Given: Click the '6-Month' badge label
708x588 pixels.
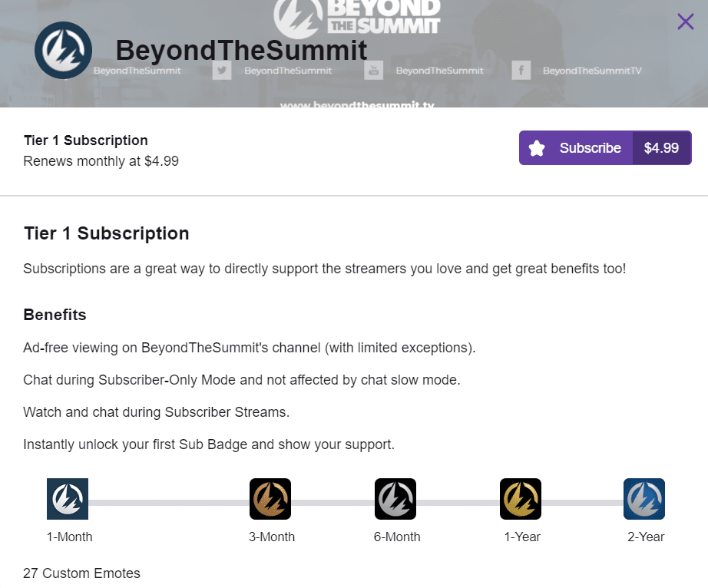Looking at the screenshot, I should [x=397, y=537].
